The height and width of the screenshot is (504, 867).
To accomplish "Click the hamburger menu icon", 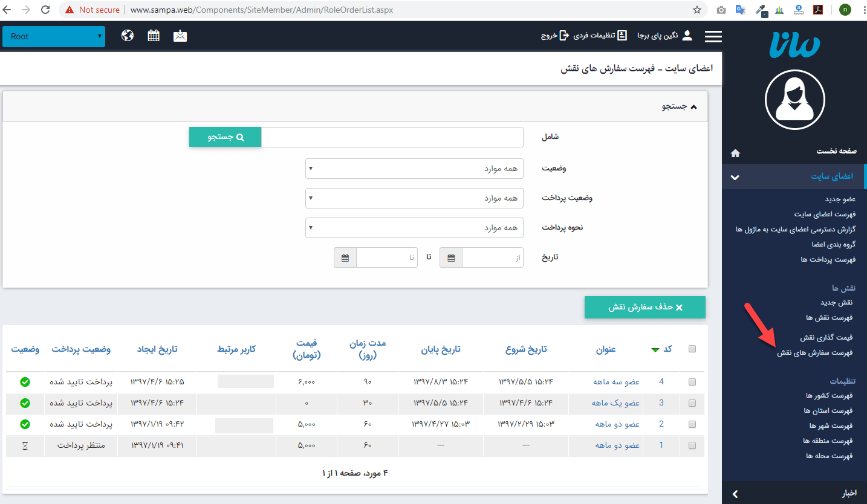I will pyautogui.click(x=713, y=36).
